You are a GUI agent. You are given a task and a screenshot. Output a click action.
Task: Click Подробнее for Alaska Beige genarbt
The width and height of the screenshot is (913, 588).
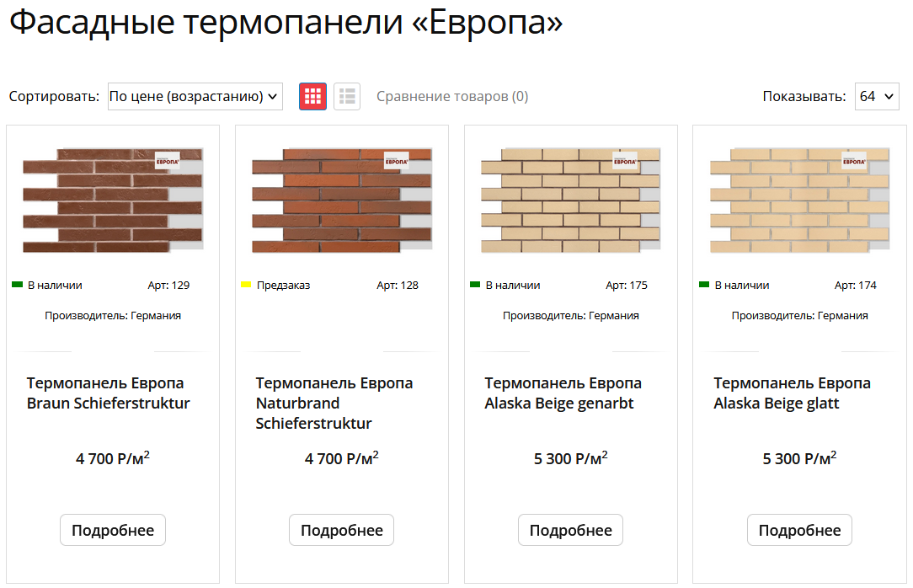pyautogui.click(x=571, y=530)
